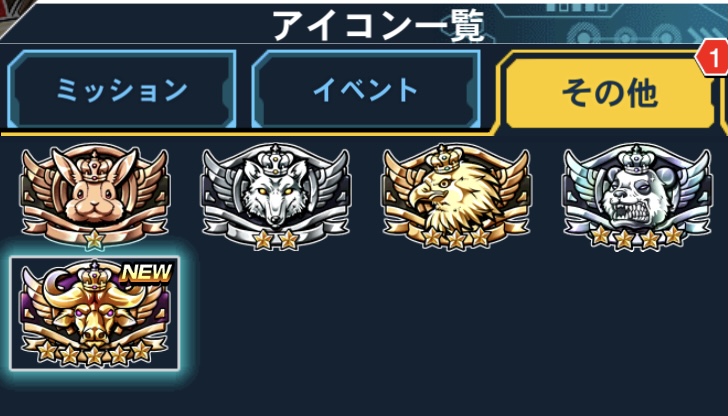
Task: Tap the NEW label on bull icon
Action: pyautogui.click(x=146, y=273)
